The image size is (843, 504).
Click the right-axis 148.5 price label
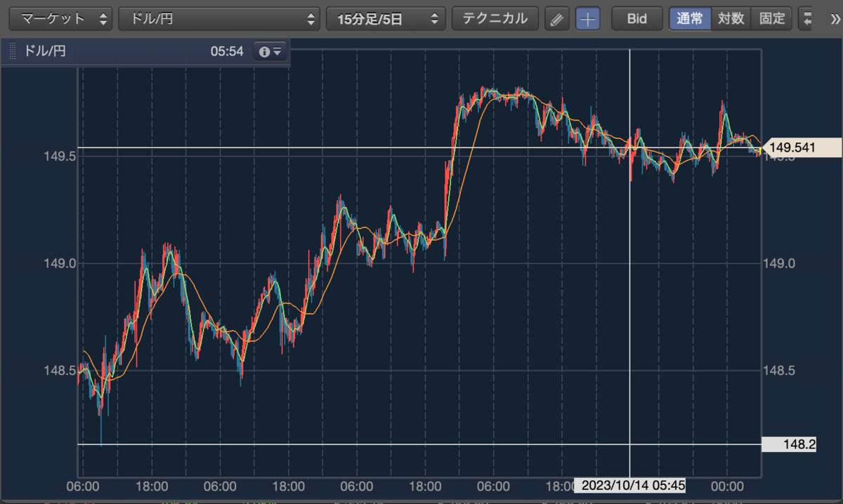point(779,371)
